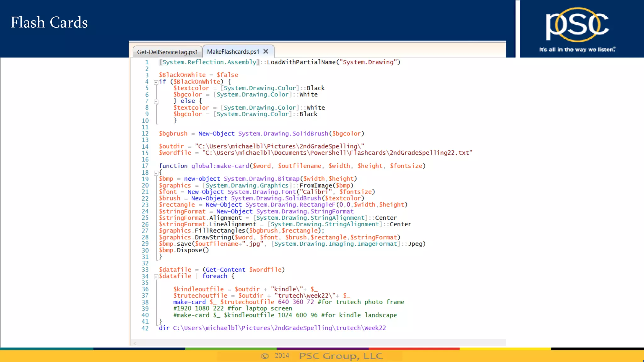Viewport: 644px width, 362px height.
Task: Close the MakeFlashcards.ps1 script tab
Action: (266, 52)
